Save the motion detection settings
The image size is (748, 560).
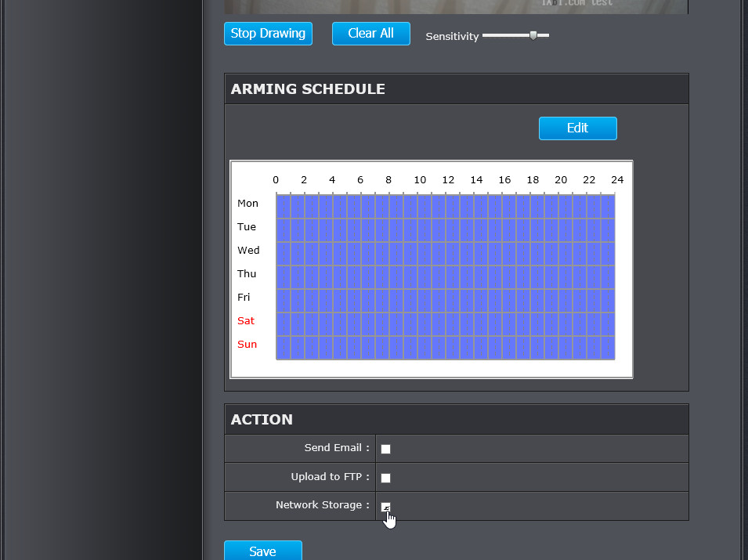tap(263, 551)
